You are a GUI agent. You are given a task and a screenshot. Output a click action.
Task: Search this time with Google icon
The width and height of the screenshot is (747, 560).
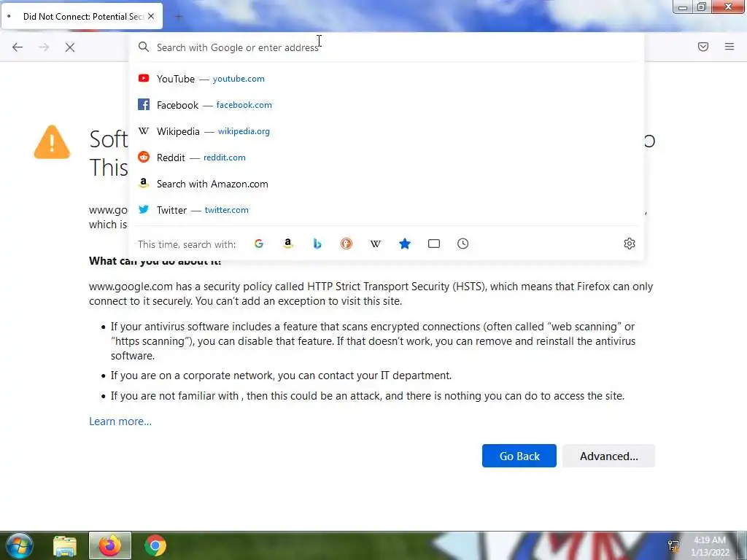[x=259, y=244]
